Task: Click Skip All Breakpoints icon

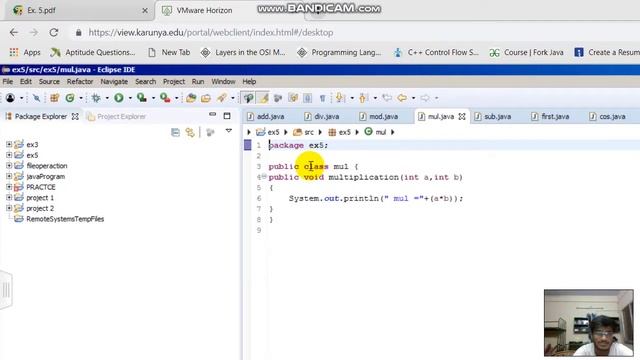Action: (36, 98)
